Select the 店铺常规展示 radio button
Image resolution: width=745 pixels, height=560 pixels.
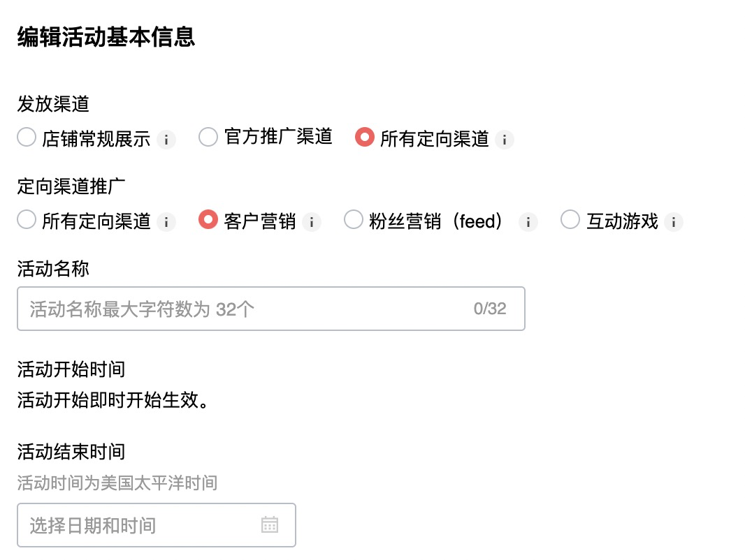[25, 137]
